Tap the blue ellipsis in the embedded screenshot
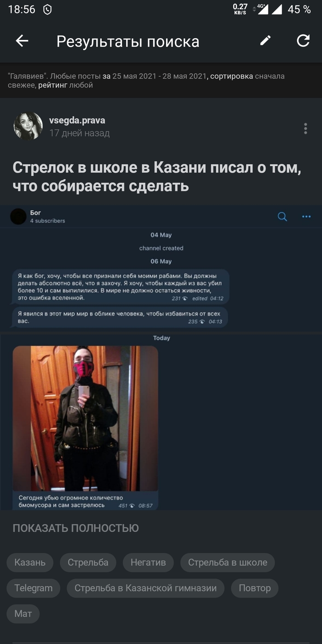 [306, 217]
